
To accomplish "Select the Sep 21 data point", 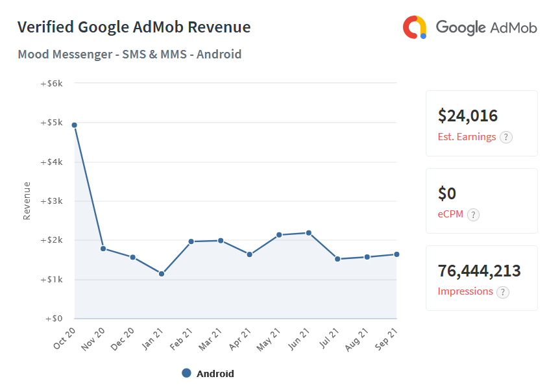I will (396, 254).
